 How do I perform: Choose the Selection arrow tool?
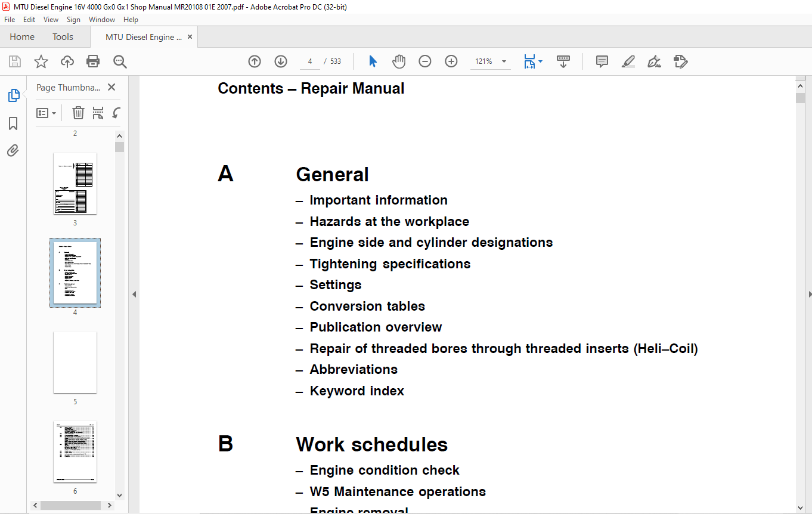click(373, 61)
